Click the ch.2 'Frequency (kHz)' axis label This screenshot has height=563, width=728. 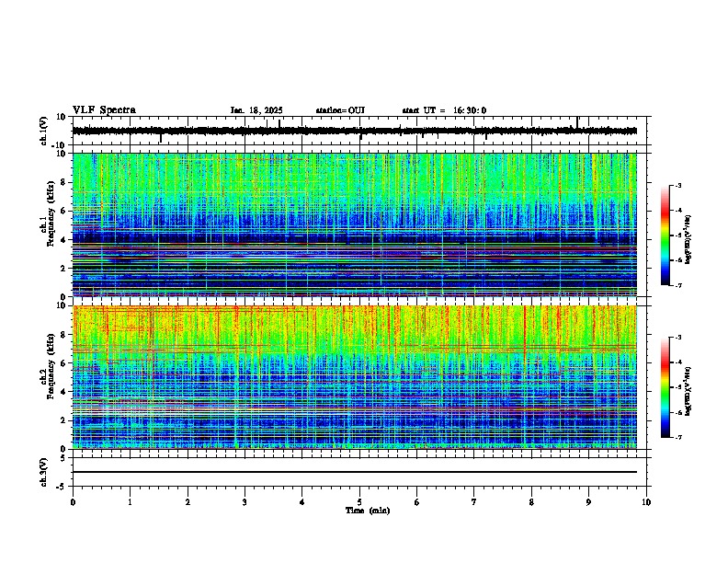(51, 366)
